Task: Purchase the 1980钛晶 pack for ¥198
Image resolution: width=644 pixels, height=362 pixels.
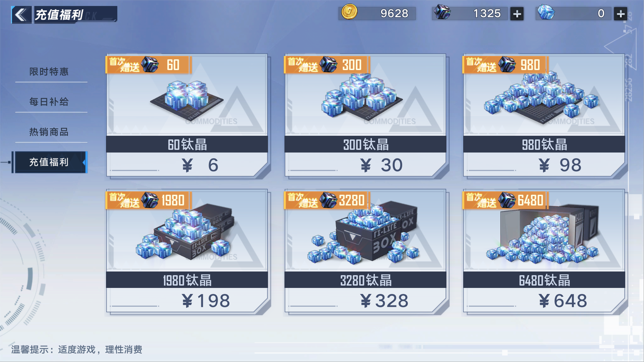Action: pos(187,251)
